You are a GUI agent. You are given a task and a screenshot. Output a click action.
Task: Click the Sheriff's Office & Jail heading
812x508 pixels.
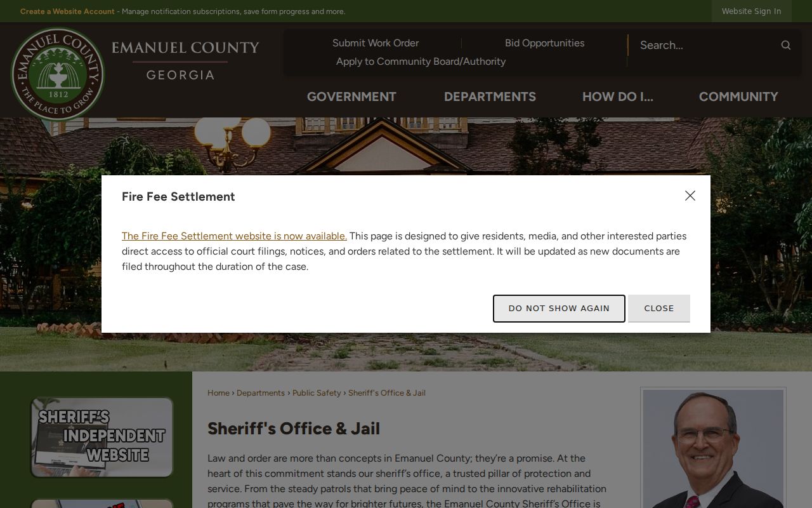pos(294,429)
